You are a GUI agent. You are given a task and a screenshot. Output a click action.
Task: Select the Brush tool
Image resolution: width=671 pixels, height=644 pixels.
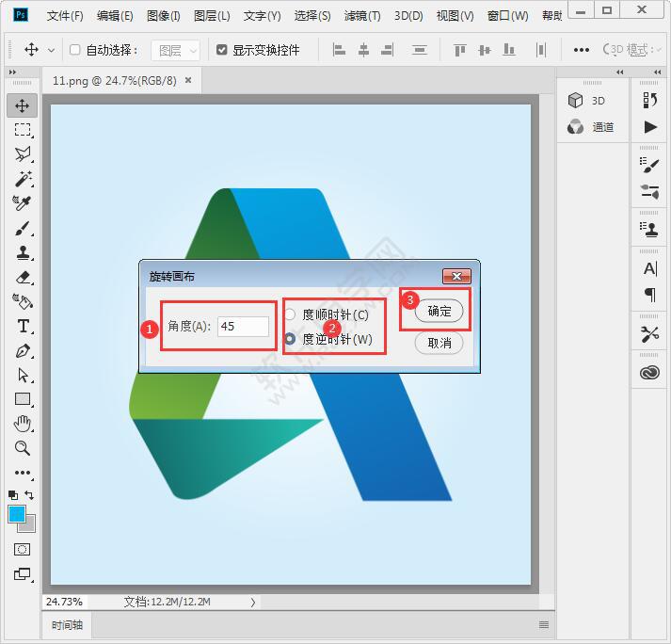point(23,228)
